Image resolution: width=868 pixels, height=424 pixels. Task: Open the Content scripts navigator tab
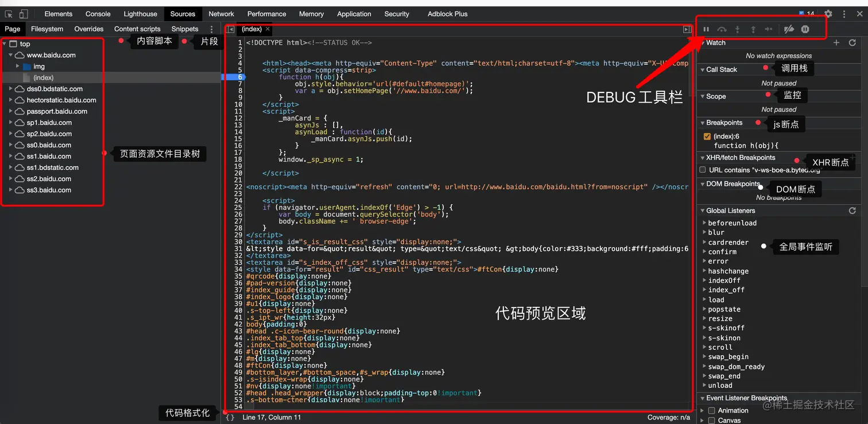click(137, 29)
